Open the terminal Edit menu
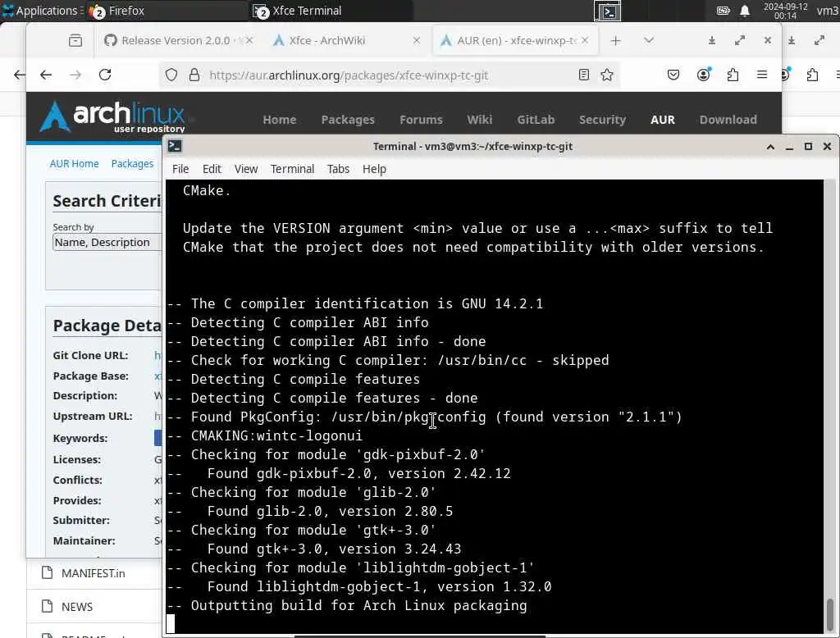This screenshot has width=840, height=638. [x=212, y=169]
